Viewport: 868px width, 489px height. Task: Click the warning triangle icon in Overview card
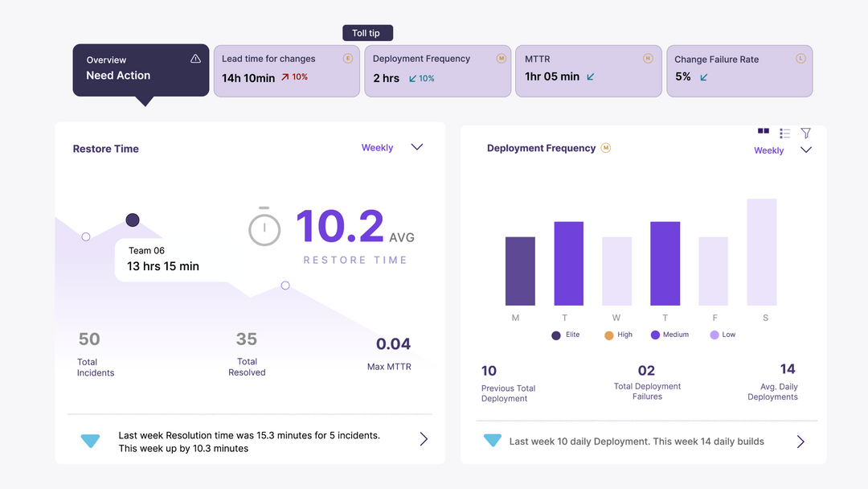coord(195,59)
